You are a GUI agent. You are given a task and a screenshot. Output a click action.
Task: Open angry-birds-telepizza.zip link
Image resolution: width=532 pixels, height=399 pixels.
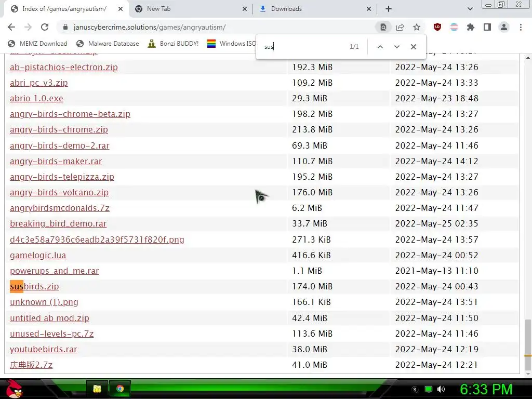click(x=62, y=177)
